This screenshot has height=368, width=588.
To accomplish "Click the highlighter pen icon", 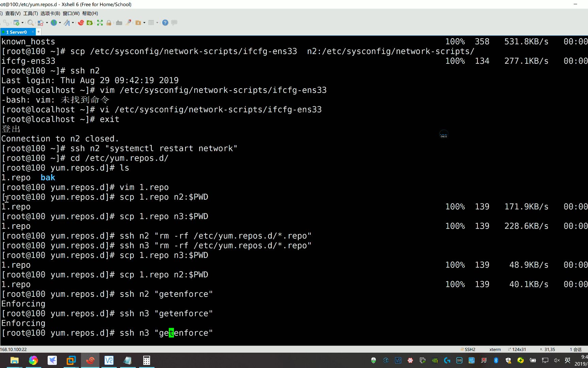I will click(x=128, y=23).
